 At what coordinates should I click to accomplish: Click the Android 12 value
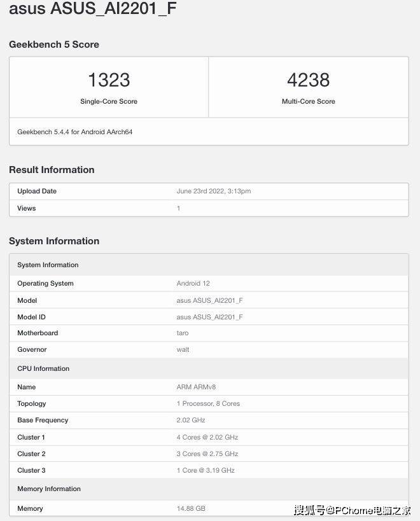[193, 284]
